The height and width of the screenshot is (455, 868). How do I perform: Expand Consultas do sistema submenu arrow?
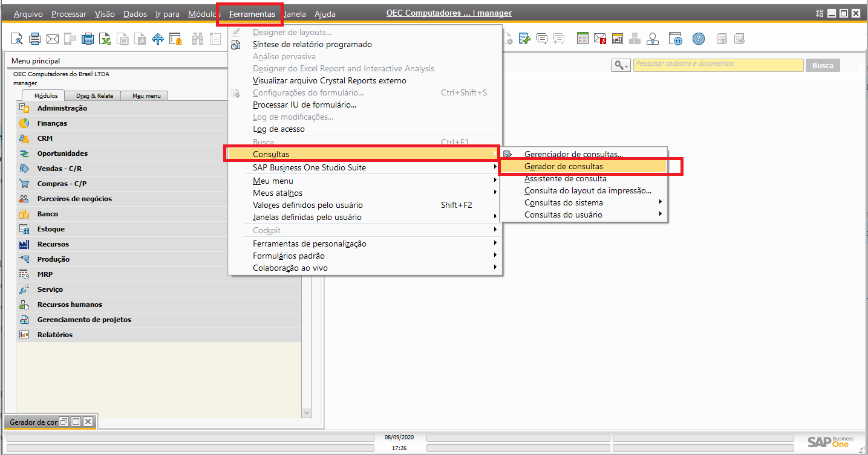[x=660, y=202]
